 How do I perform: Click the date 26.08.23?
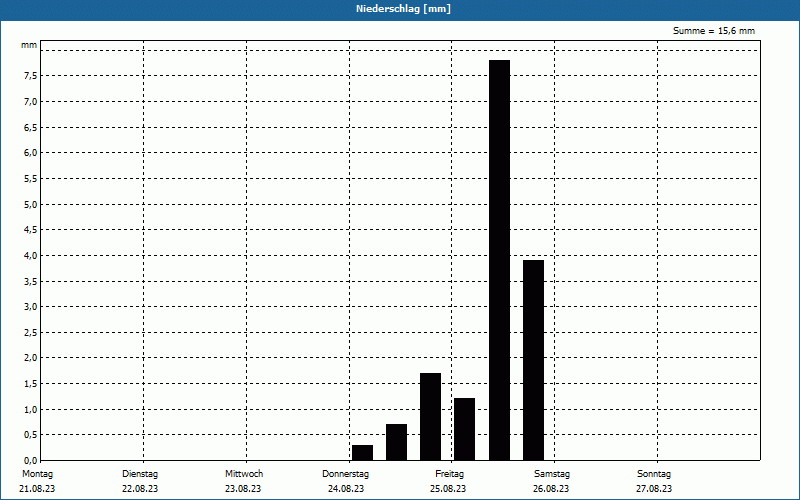(x=551, y=489)
